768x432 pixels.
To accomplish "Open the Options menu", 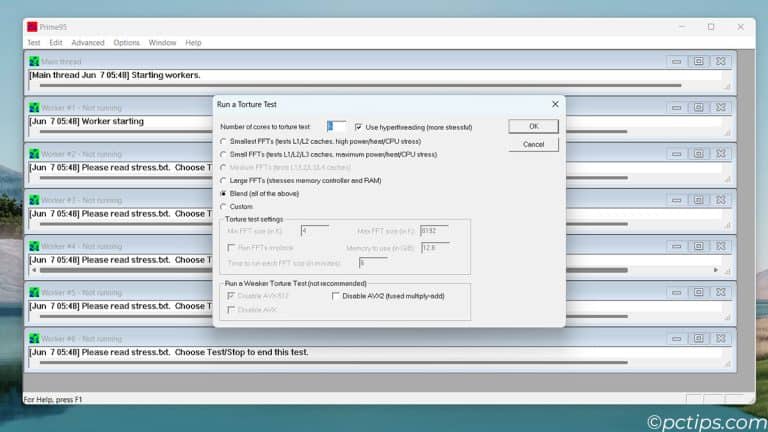I will coord(126,43).
